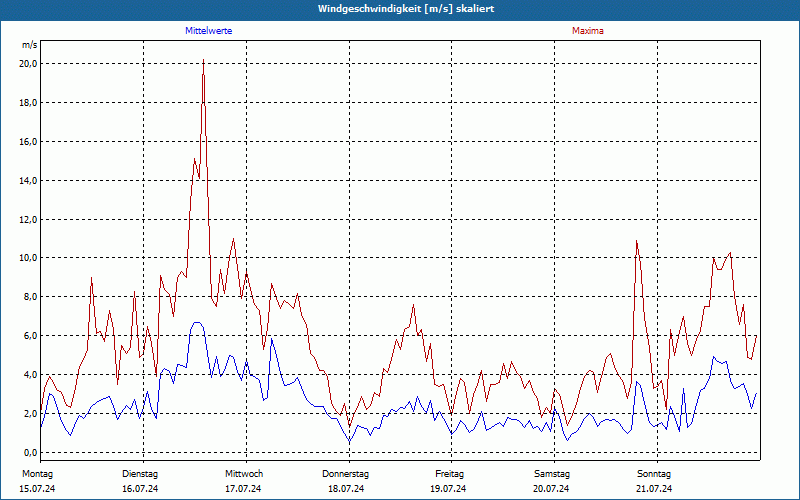Select the 14,0 y-axis value

pyautogui.click(x=28, y=181)
